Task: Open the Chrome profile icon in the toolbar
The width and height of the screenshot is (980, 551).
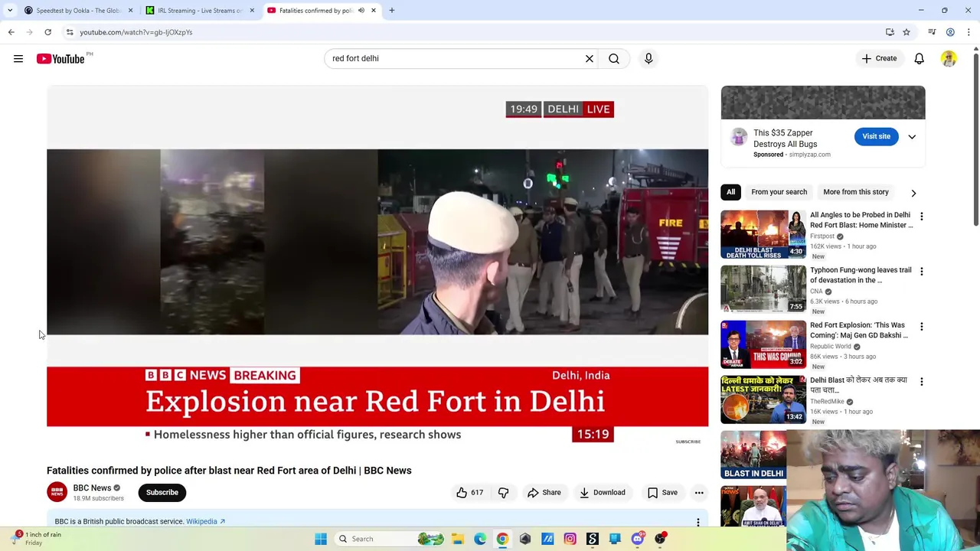Action: [x=950, y=32]
